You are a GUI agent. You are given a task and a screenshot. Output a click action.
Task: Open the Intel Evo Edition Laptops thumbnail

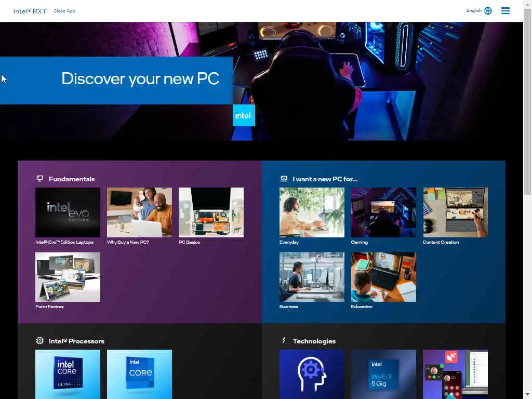68,212
